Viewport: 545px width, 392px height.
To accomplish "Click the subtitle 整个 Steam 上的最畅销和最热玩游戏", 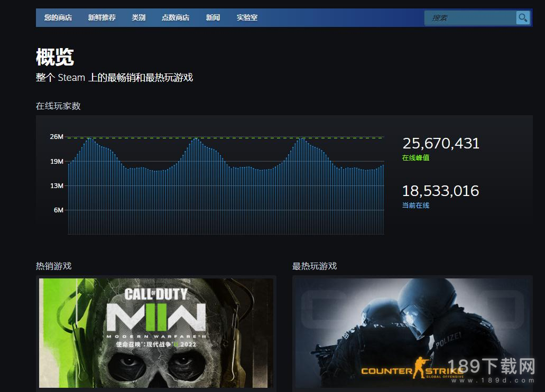I will pyautogui.click(x=114, y=78).
